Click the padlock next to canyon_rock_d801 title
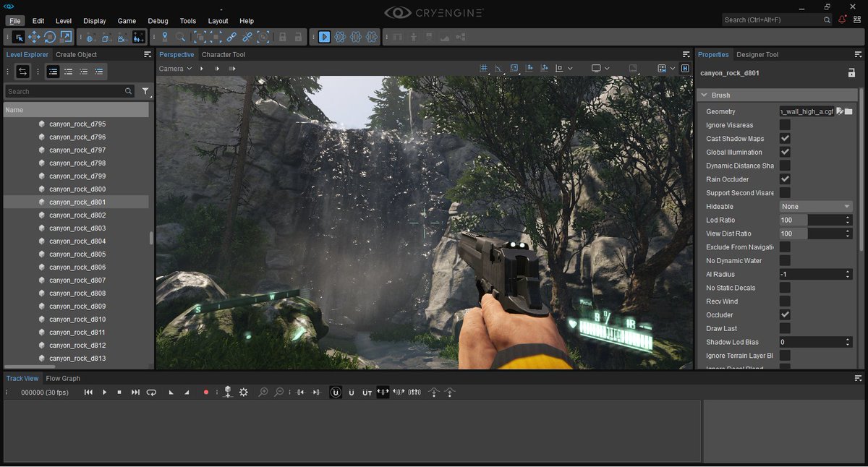868x467 pixels. pyautogui.click(x=851, y=73)
